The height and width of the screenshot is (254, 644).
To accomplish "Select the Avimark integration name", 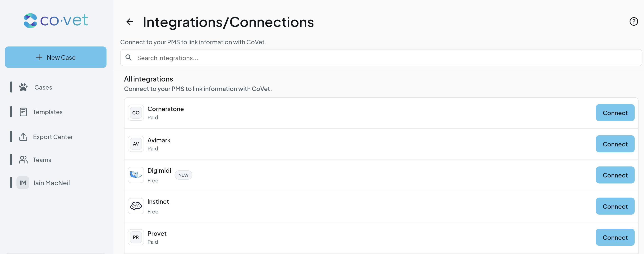I will pos(159,140).
